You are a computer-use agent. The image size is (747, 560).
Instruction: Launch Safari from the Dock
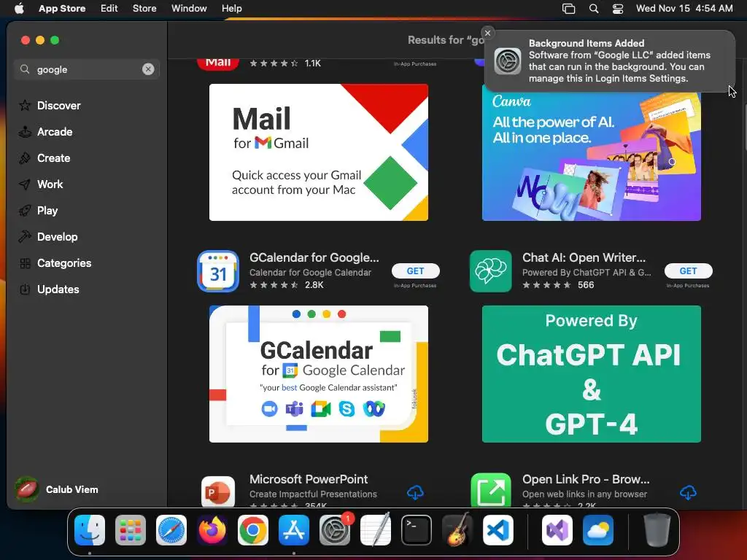pyautogui.click(x=171, y=530)
